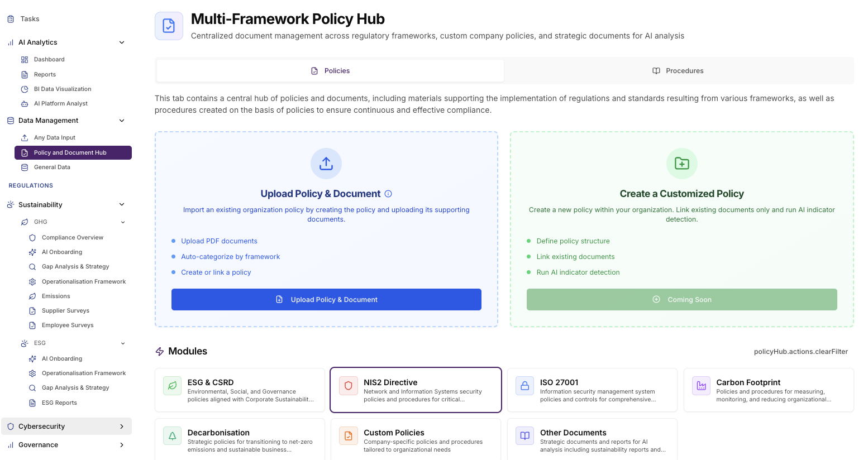Screen dimensions: 868x460
Task: Click the Tasks icon in the sidebar
Action: [x=11, y=18]
